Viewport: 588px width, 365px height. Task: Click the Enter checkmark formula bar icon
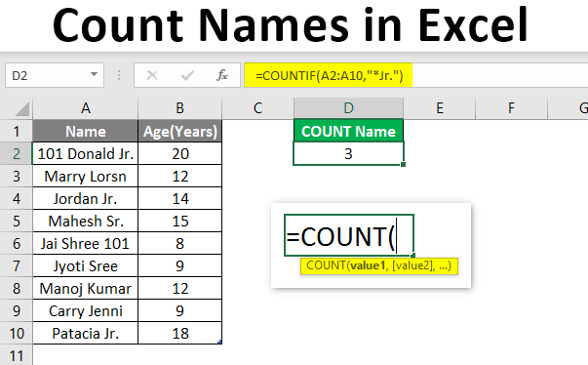pyautogui.click(x=187, y=76)
